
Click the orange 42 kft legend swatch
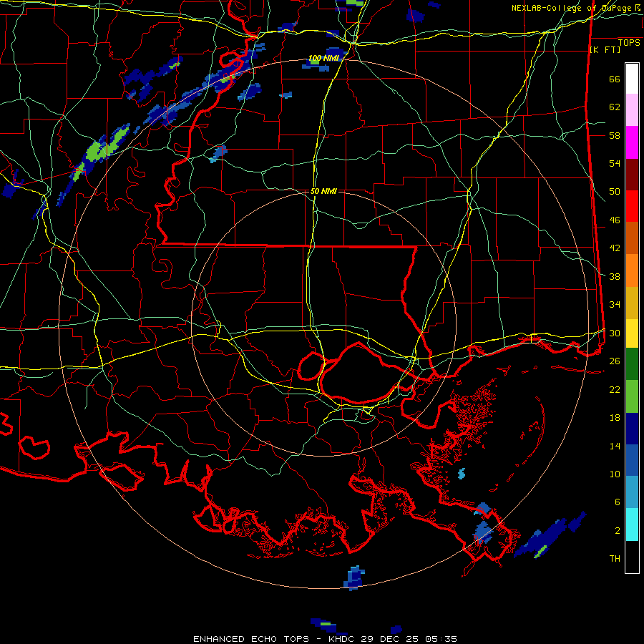(x=632, y=270)
